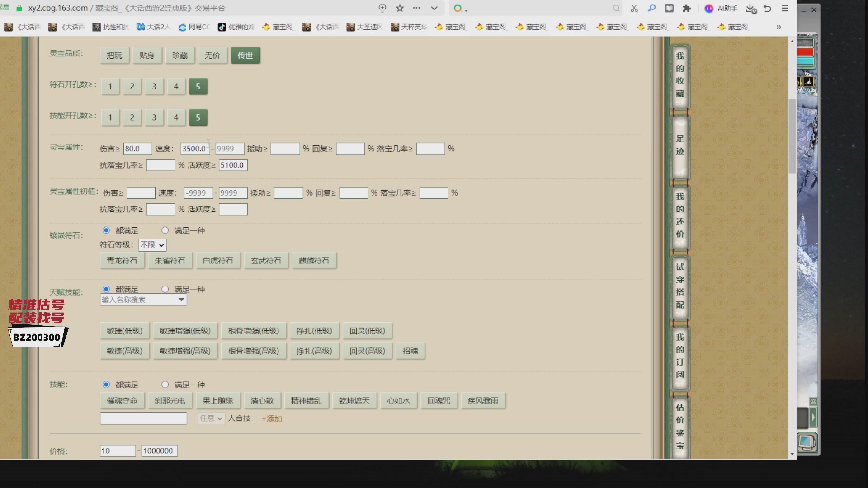Select 满足一种 radio under 天赋技能
868x488 pixels.
[165, 289]
